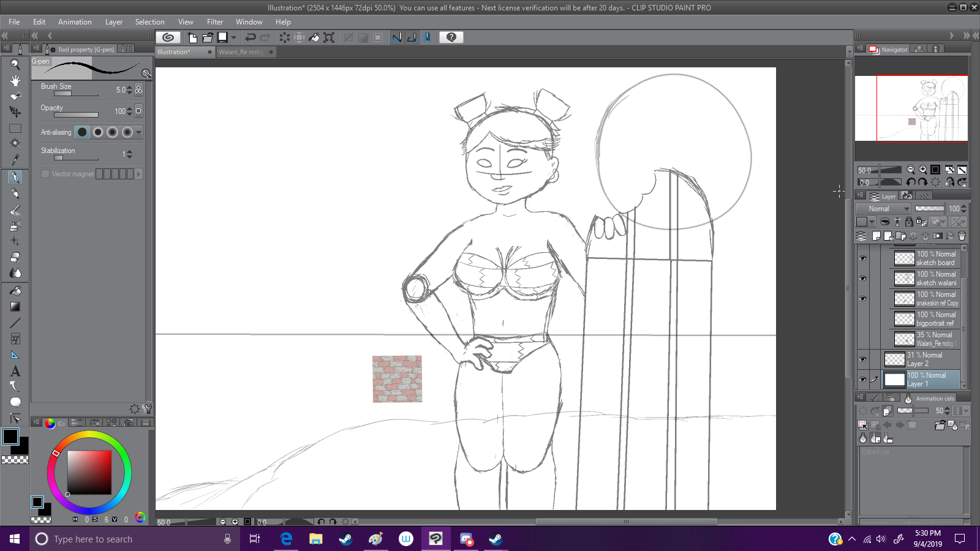Switch to the Walani_Re nobg tab
The image size is (980, 551).
(x=241, y=52)
